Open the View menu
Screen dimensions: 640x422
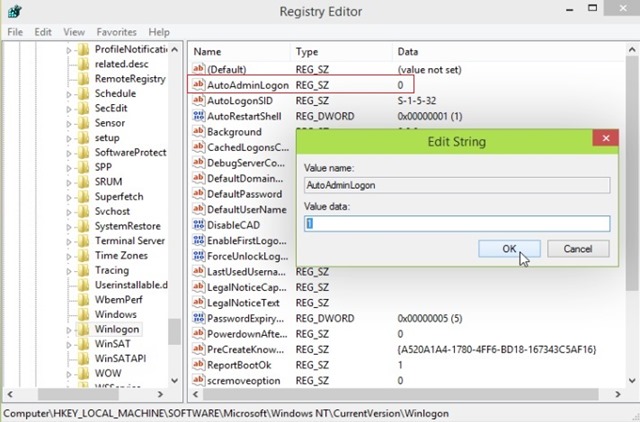point(74,32)
